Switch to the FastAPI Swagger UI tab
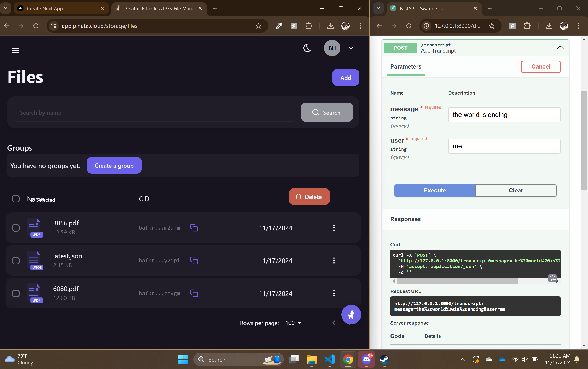The height and width of the screenshot is (369, 588). click(430, 9)
